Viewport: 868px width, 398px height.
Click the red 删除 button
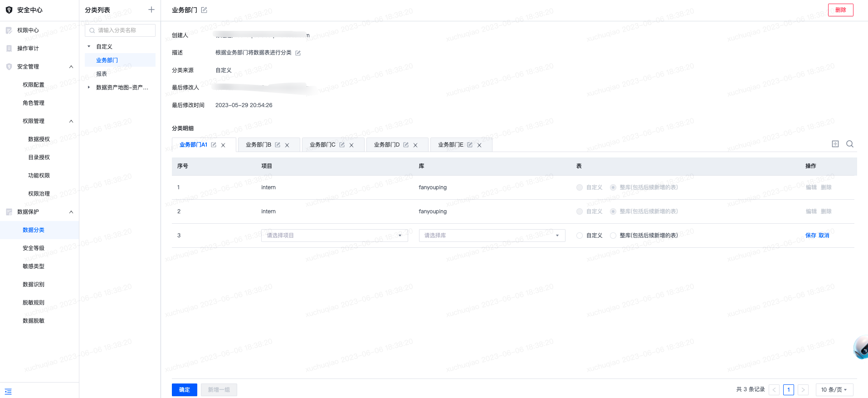pos(841,10)
